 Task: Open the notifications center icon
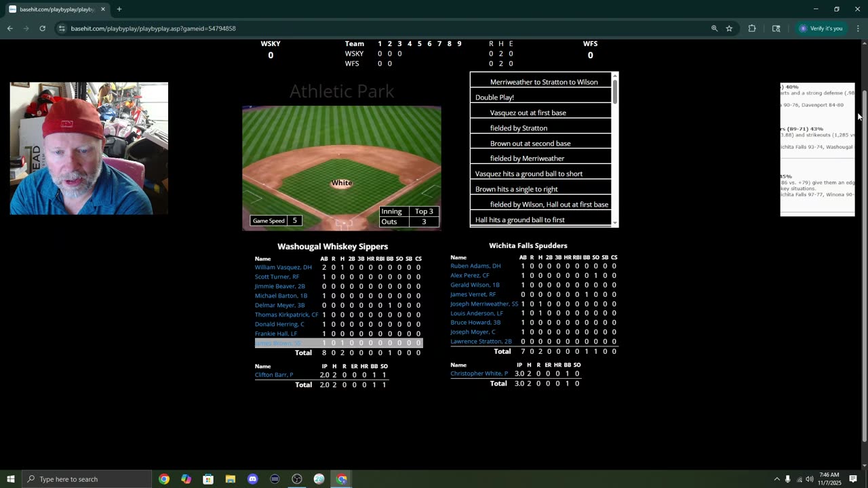[x=854, y=479]
